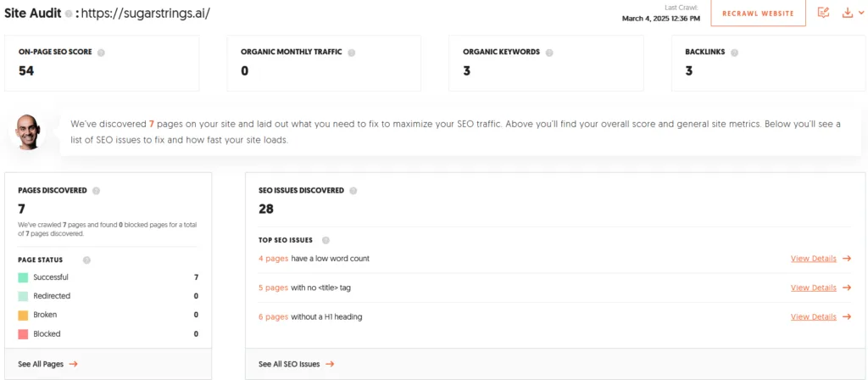This screenshot has width=868, height=380.
Task: Click the Successful page status label
Action: [x=51, y=277]
